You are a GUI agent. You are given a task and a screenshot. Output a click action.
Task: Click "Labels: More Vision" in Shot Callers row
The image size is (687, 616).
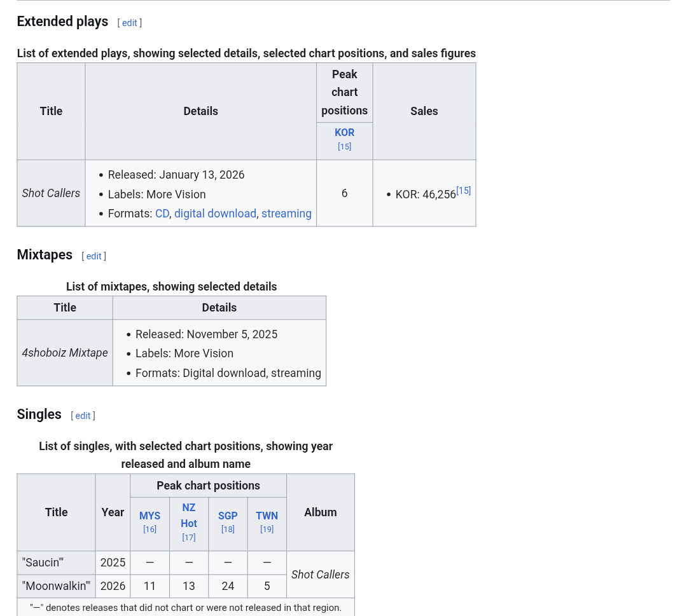(x=157, y=194)
